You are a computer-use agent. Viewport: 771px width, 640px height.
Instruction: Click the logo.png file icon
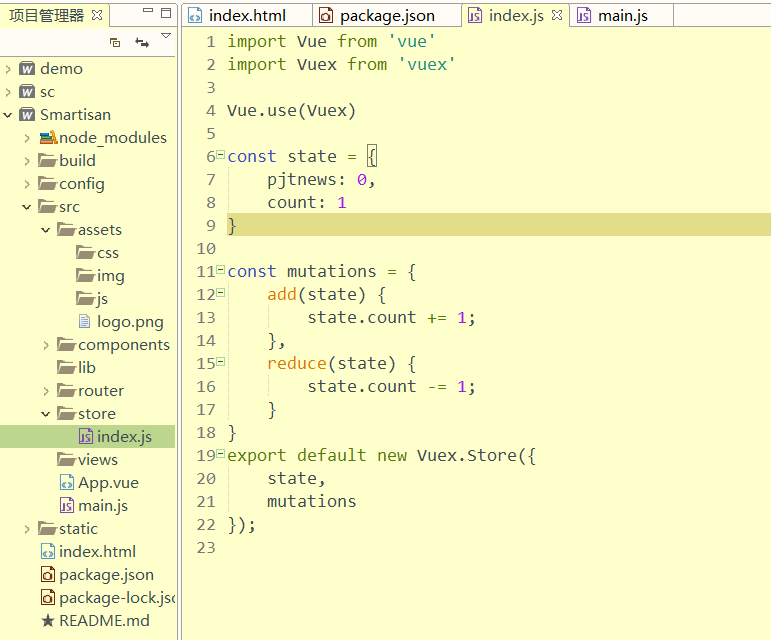click(x=85, y=321)
